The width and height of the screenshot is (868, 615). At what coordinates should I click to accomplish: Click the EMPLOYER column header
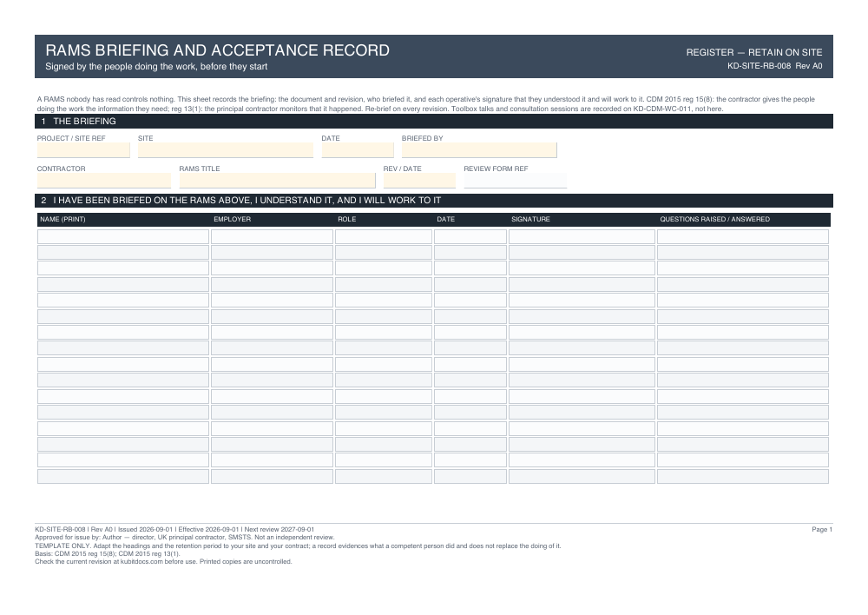[233, 220]
